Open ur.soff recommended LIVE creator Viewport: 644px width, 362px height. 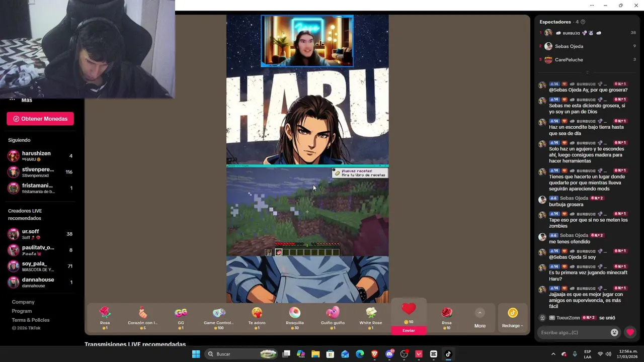pos(40,234)
